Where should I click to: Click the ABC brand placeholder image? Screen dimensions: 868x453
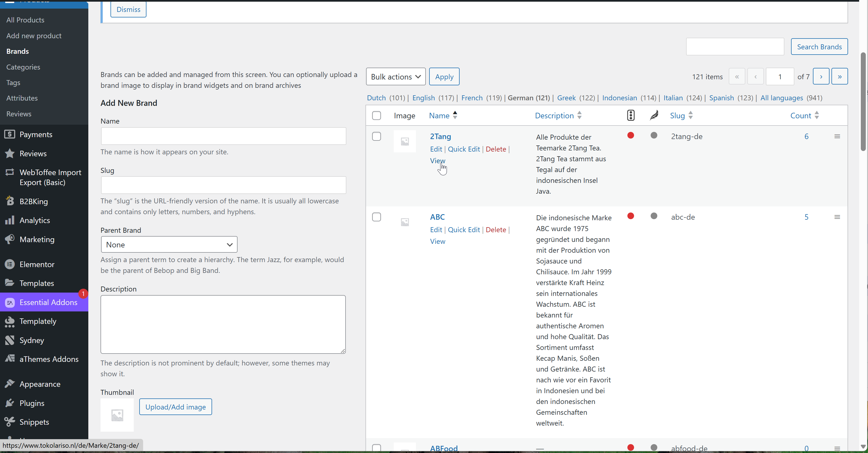click(405, 222)
